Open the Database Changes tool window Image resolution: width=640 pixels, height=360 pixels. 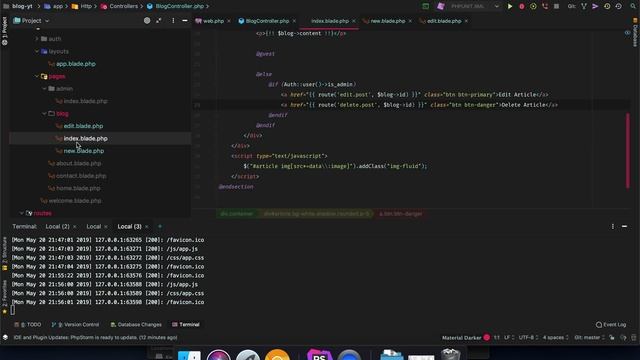(x=136, y=324)
